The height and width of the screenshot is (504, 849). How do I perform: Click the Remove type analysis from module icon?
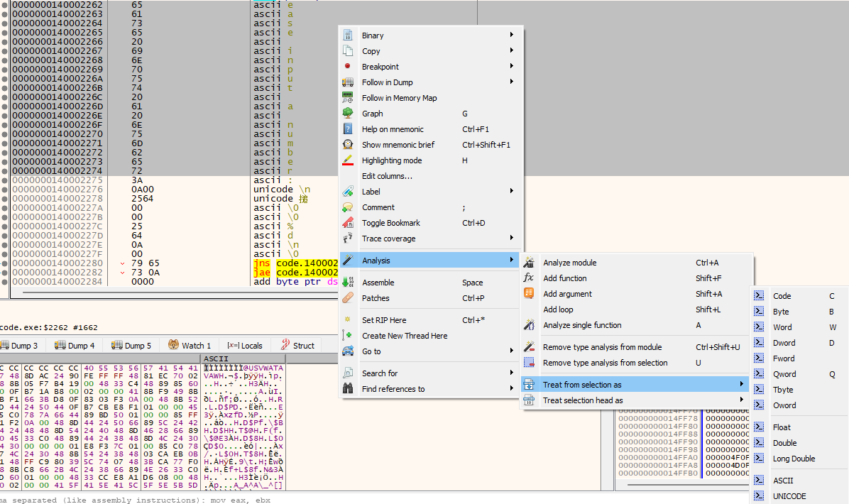coord(529,347)
